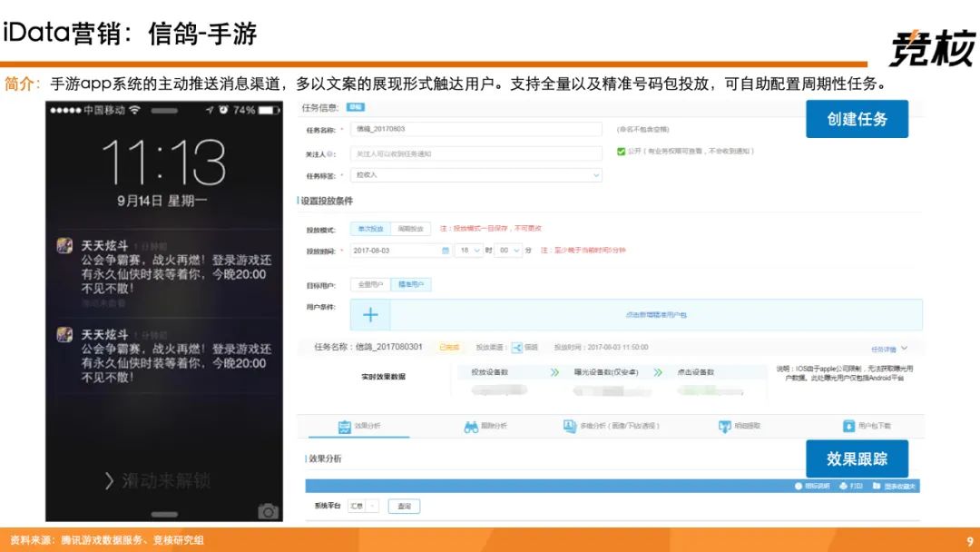This screenshot has width=980, height=552.
Task: Click the blue 创建任务 button
Action: (x=857, y=119)
